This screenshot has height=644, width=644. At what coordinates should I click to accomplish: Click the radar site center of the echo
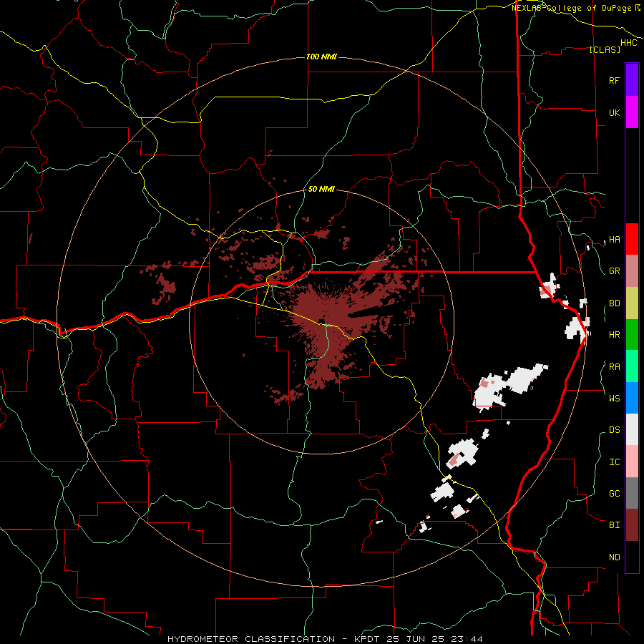click(321, 321)
